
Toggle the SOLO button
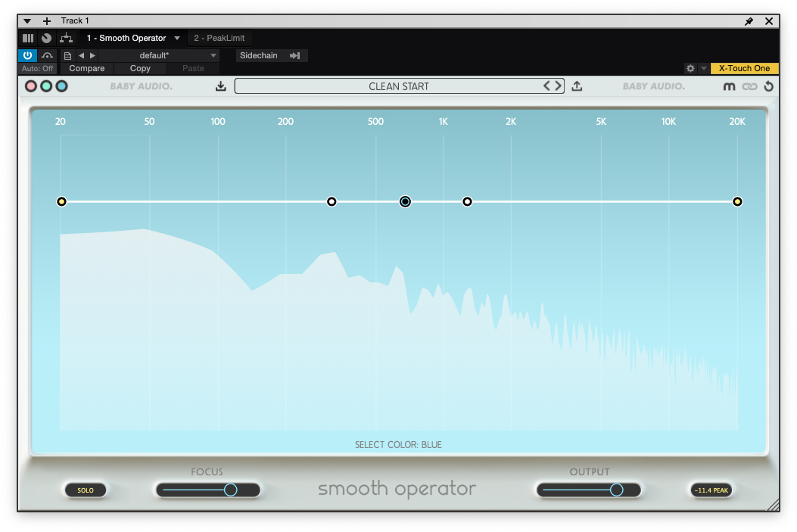click(x=86, y=490)
